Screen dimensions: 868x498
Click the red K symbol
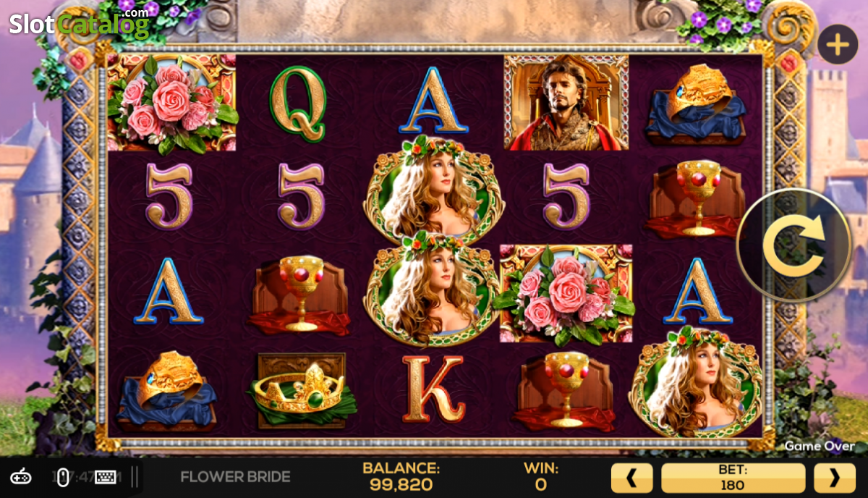(x=433, y=388)
